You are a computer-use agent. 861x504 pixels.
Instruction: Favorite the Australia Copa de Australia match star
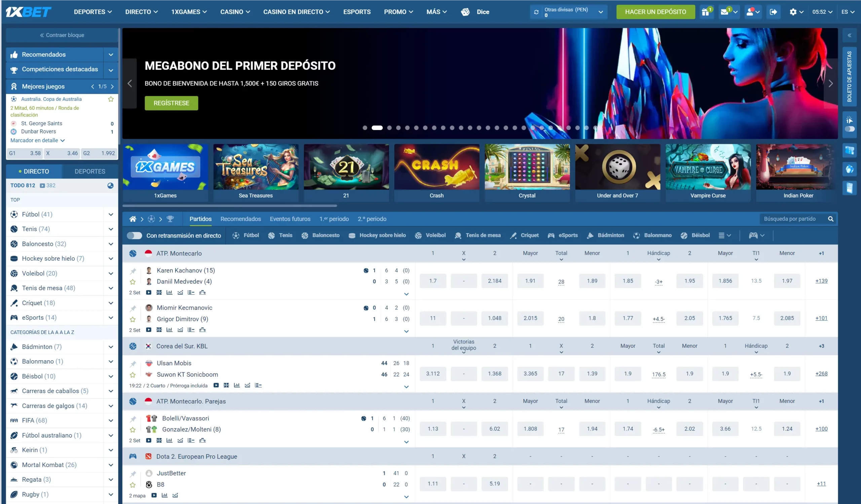[111, 99]
